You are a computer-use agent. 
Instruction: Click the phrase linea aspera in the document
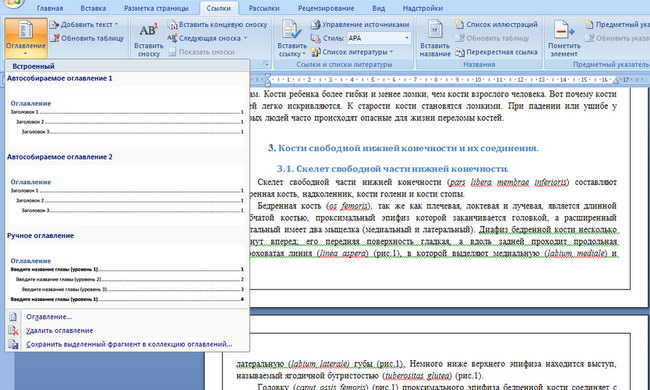[x=344, y=253]
